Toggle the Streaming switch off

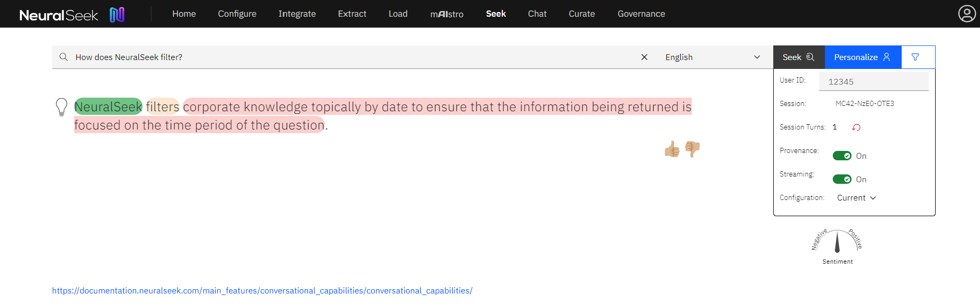[842, 180]
